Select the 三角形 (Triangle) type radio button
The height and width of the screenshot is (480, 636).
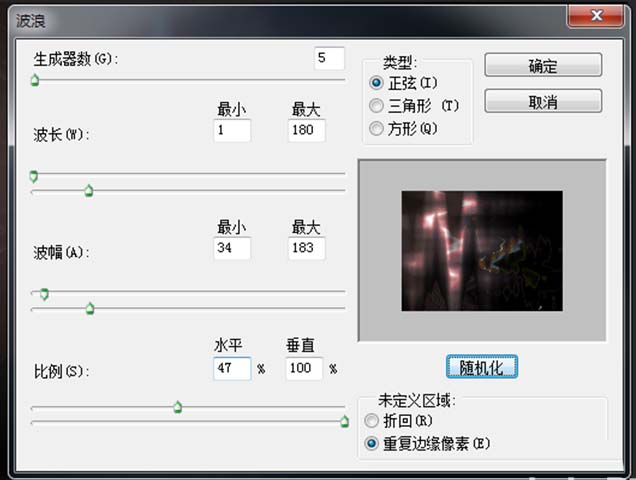(376, 105)
